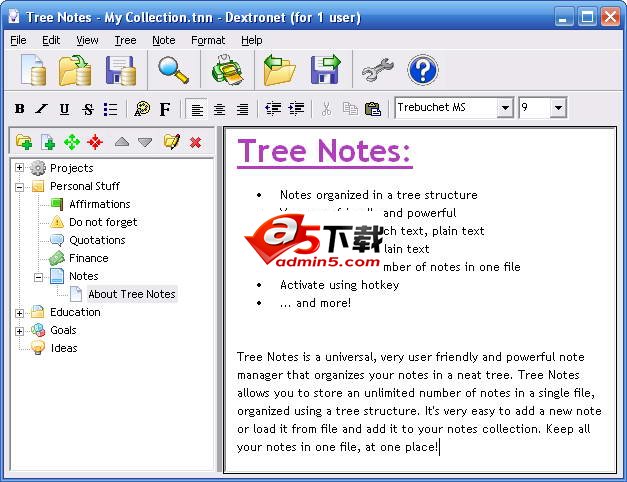Image resolution: width=627 pixels, height=482 pixels.
Task: Print the current note
Action: coord(227,70)
